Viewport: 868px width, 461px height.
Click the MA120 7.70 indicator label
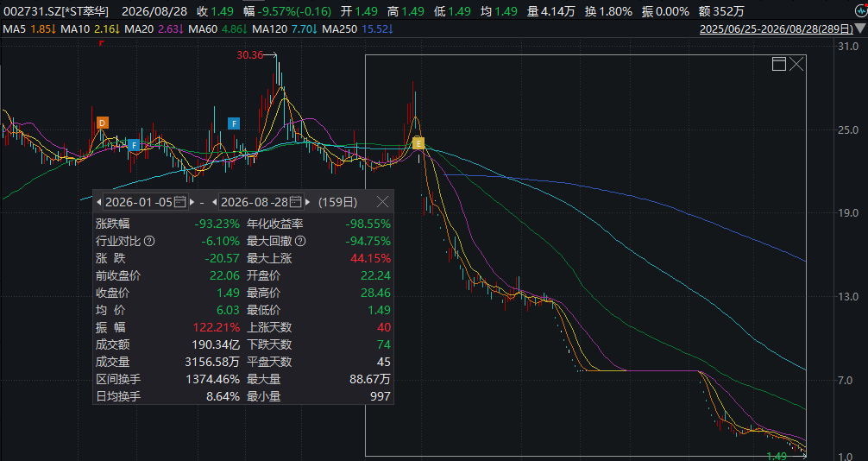tap(285, 28)
